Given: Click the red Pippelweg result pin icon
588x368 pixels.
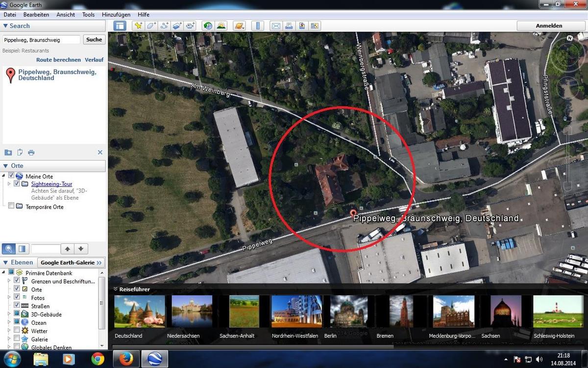Looking at the screenshot, I should 10,76.
